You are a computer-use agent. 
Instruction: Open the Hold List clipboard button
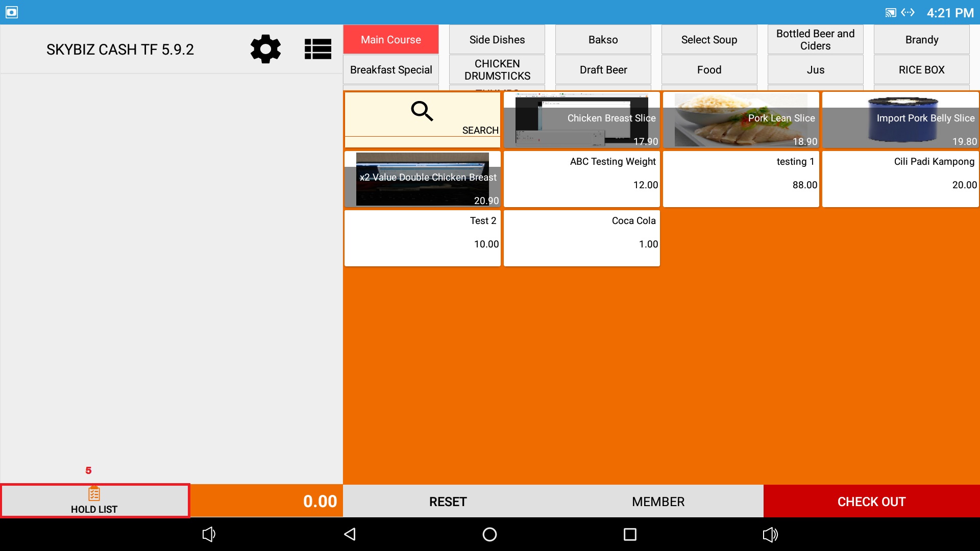pyautogui.click(x=94, y=500)
